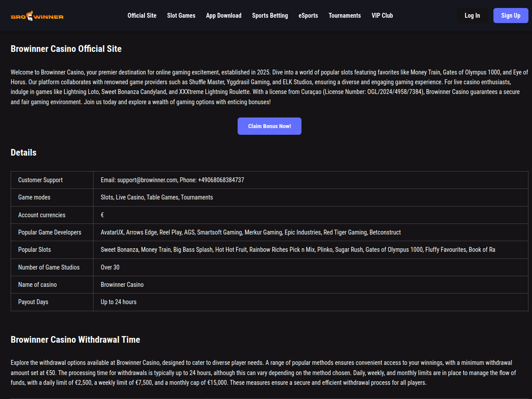Select the Account currencies label

(42, 215)
